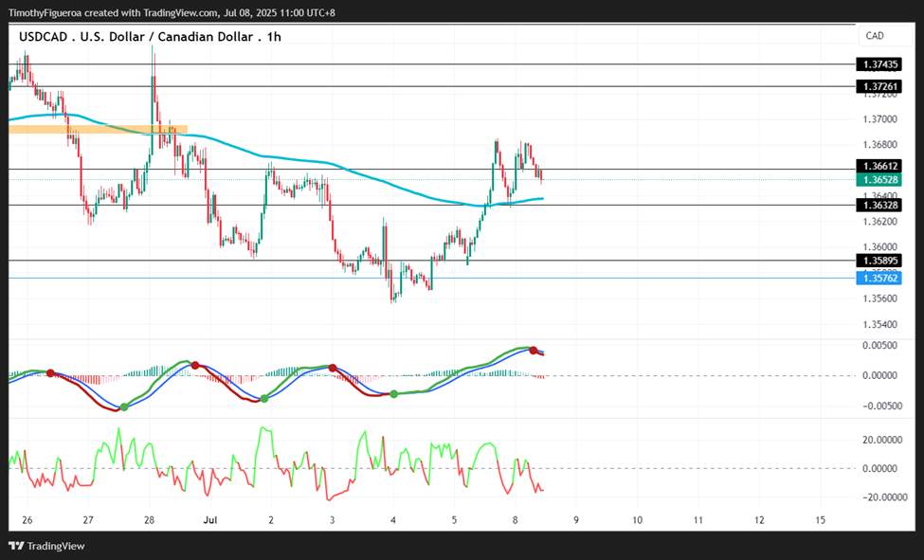Click the CAD currency label
This screenshot has height=560, width=924.
click(x=875, y=36)
